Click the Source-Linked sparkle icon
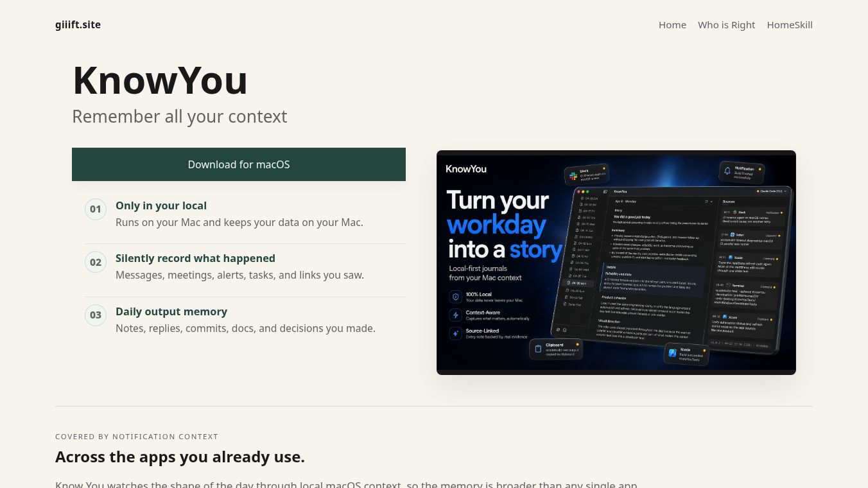The width and height of the screenshot is (868, 488). pos(456,334)
